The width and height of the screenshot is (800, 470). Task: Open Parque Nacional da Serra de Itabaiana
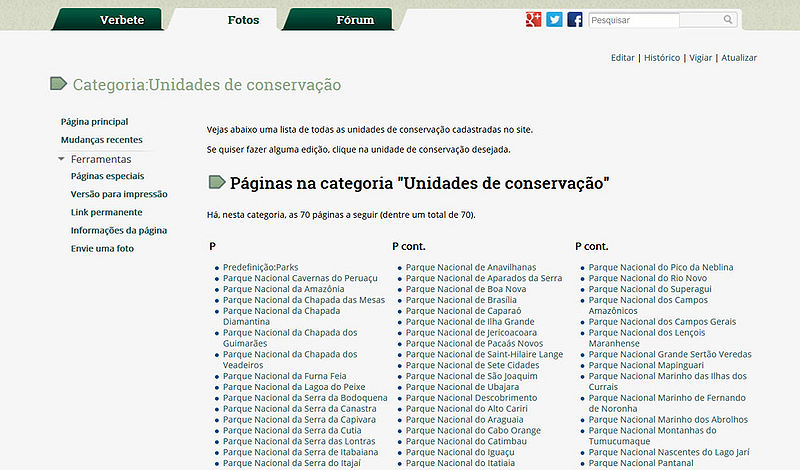point(301,452)
